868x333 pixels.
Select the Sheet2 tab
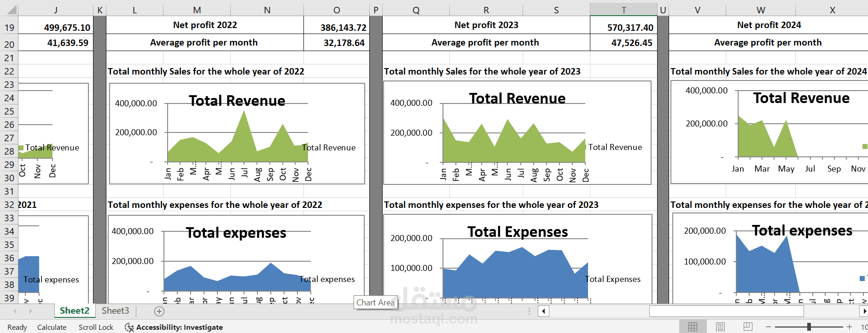tap(75, 311)
